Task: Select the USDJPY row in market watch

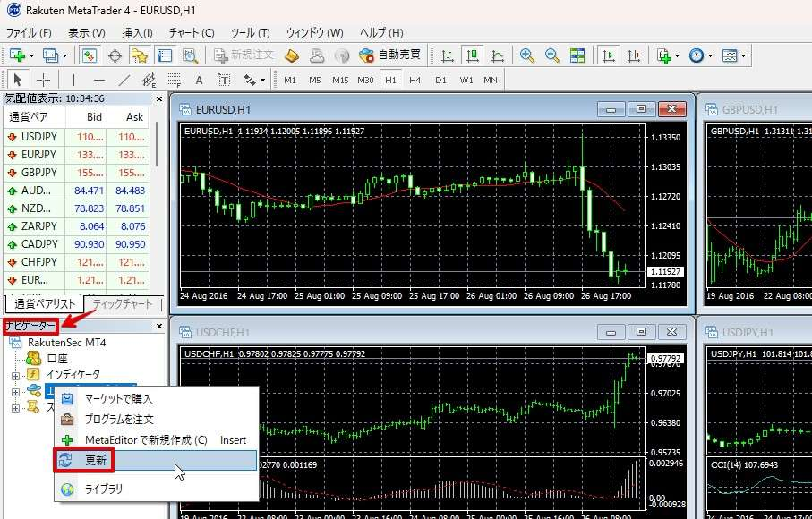Action: click(76, 137)
